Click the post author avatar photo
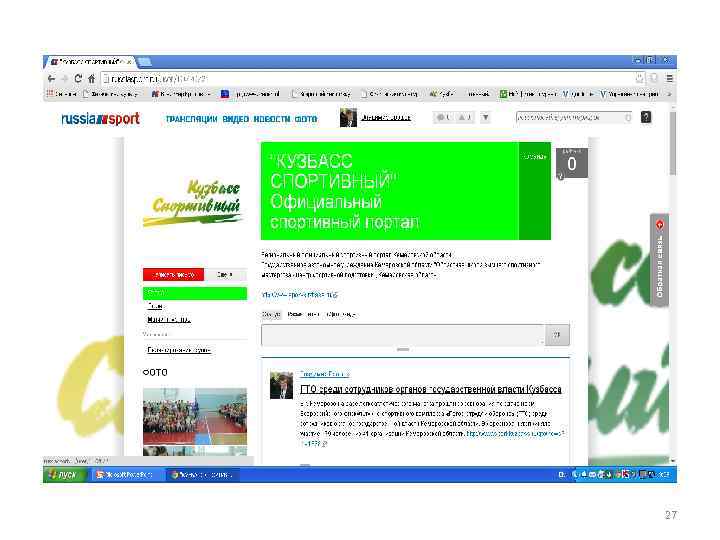720x540 pixels. click(281, 385)
